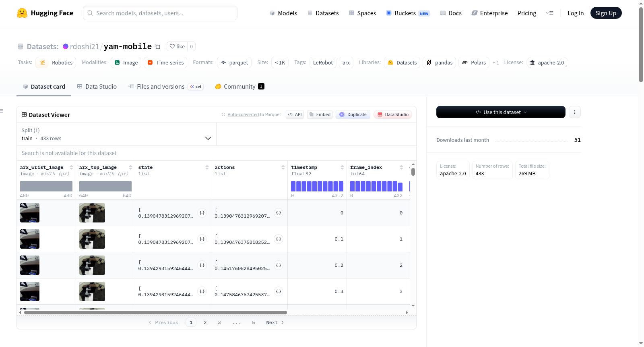
Task: Open the Pricing page
Action: coord(527,13)
